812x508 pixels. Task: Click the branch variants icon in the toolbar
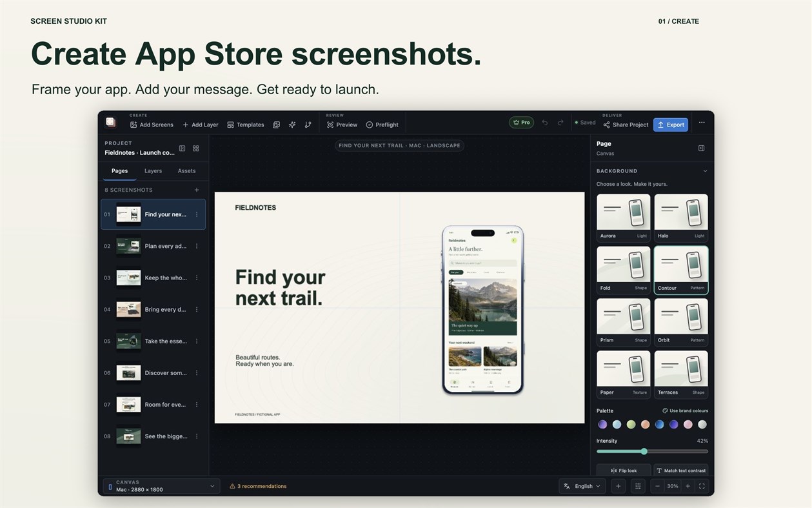click(308, 125)
